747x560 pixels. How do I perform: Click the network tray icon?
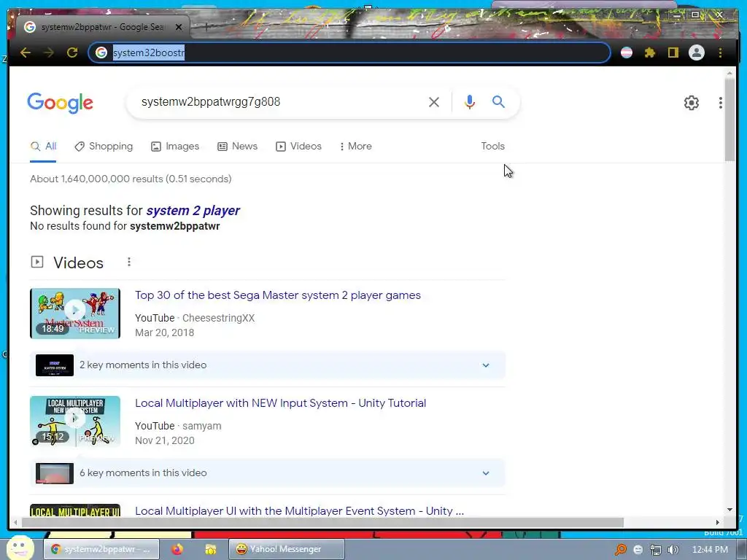[656, 550]
